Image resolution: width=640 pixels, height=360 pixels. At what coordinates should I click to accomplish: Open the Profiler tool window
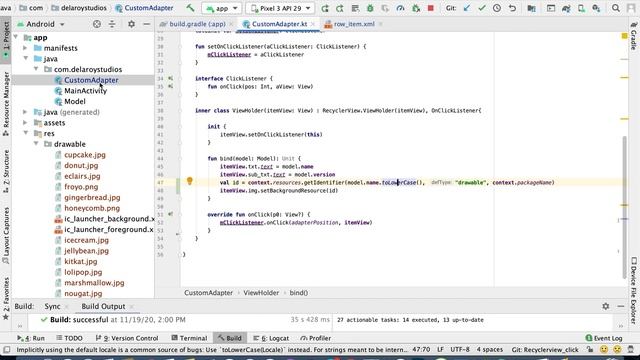coord(316,338)
